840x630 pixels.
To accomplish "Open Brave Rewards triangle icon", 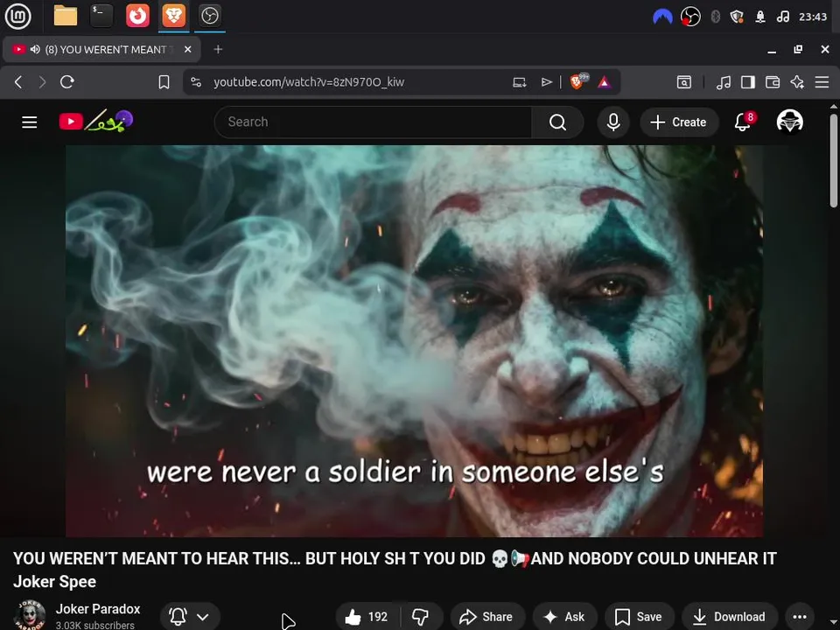I will [x=605, y=82].
